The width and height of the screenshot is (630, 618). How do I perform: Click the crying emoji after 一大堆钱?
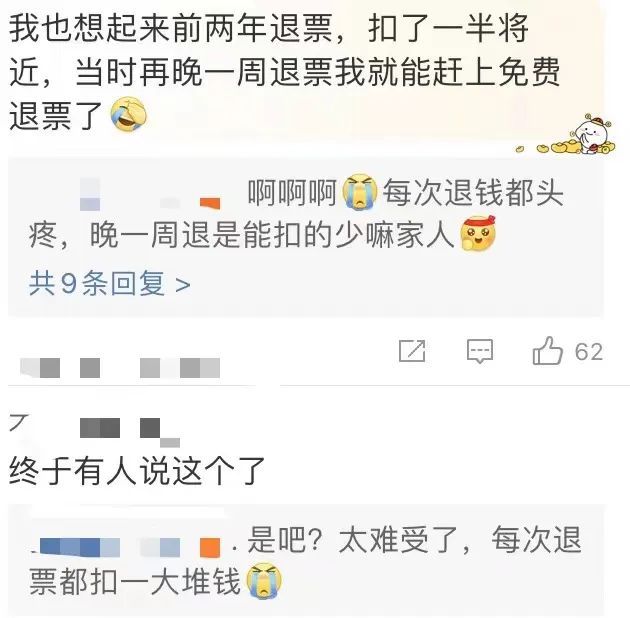264,581
